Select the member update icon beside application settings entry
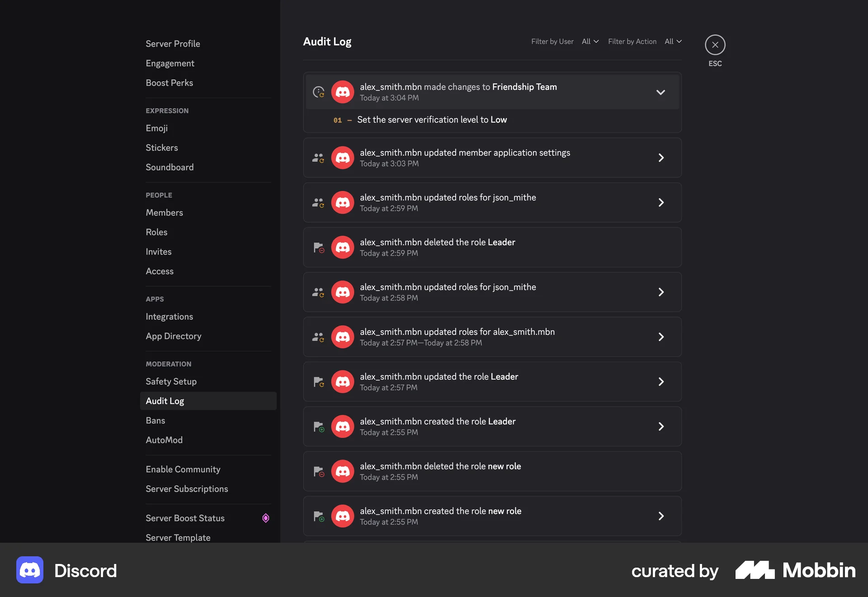 (x=318, y=157)
